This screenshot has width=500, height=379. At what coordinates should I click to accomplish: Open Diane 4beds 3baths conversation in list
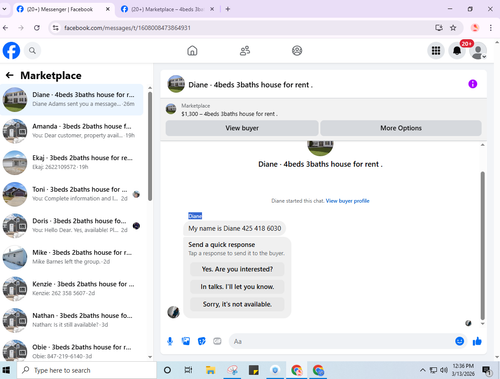tap(72, 99)
